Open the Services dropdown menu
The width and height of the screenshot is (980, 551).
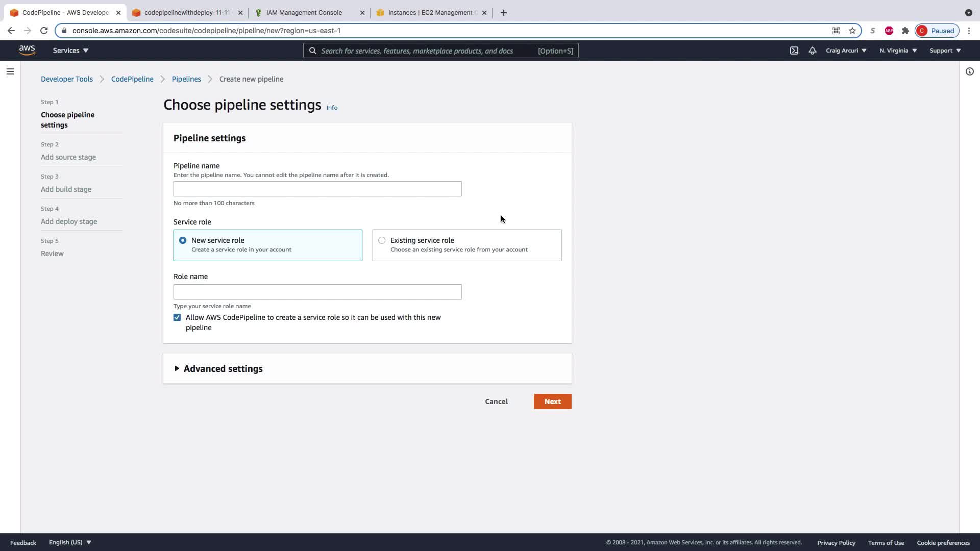pyautogui.click(x=70, y=51)
